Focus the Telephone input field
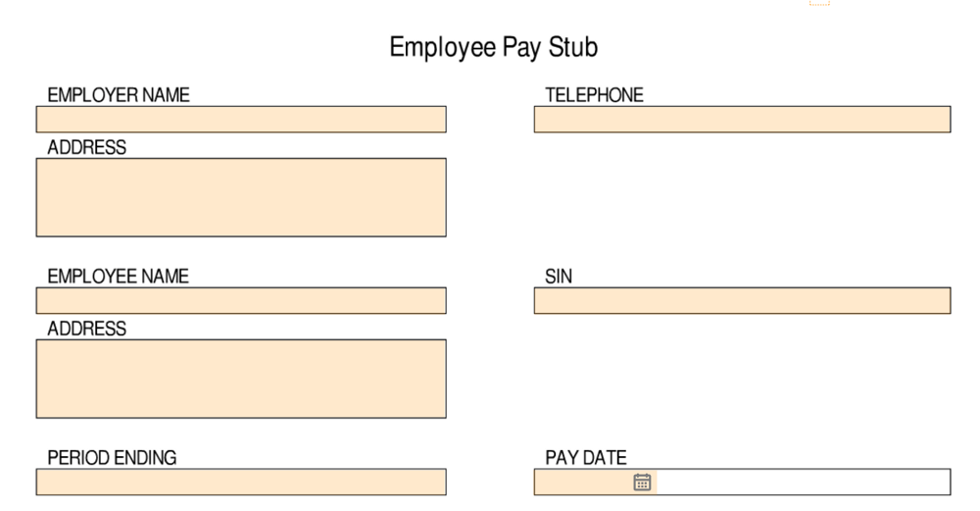980x511 pixels. point(743,120)
